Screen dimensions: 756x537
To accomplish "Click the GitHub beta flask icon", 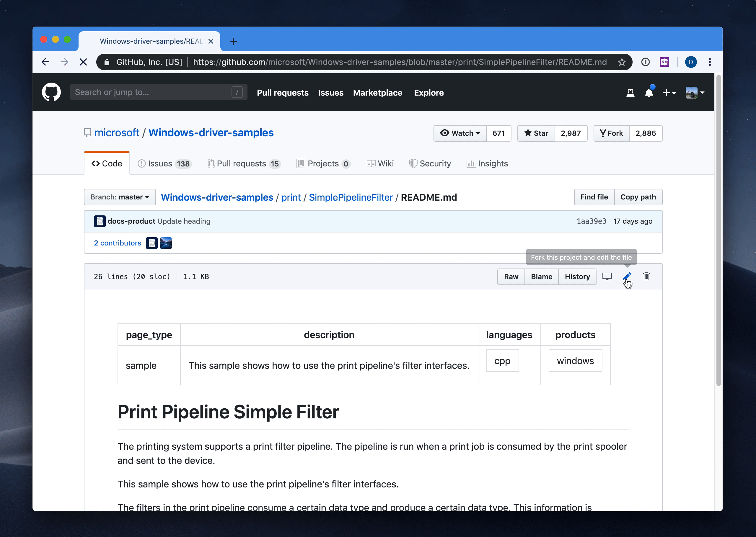I will 630,93.
